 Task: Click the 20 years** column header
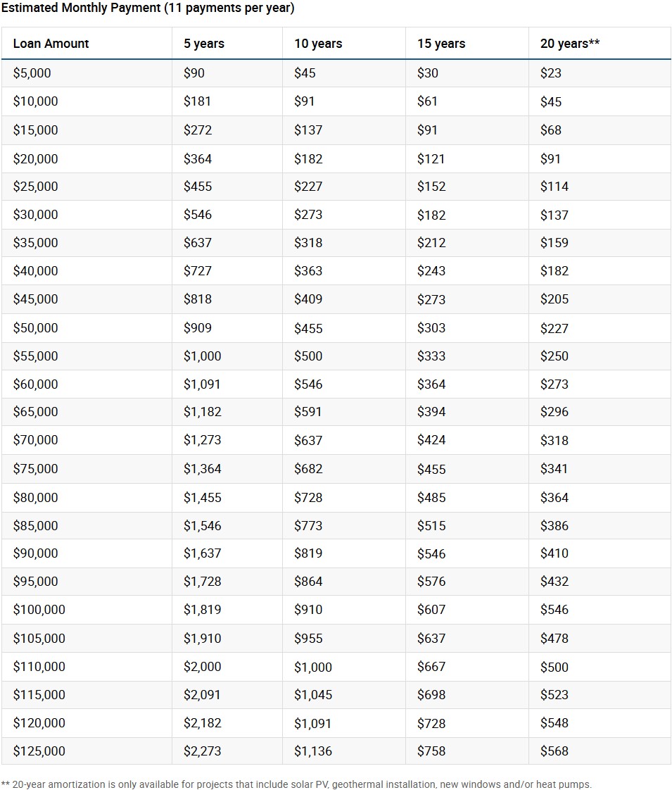click(x=570, y=44)
